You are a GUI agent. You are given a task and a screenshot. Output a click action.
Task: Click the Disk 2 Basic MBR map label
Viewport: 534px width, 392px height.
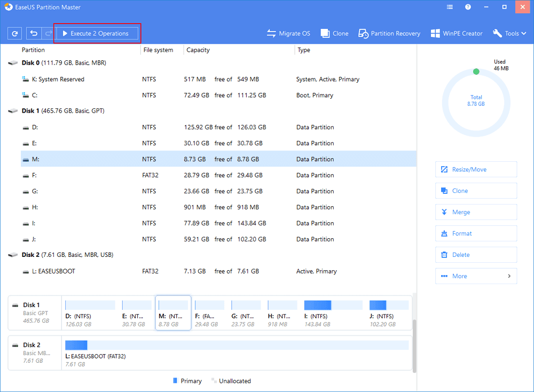pos(35,353)
